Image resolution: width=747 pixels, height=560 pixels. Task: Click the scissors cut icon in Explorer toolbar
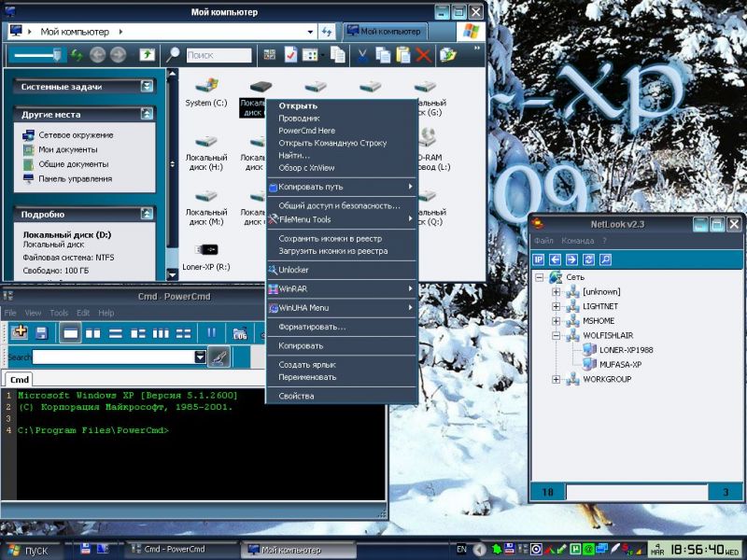361,55
